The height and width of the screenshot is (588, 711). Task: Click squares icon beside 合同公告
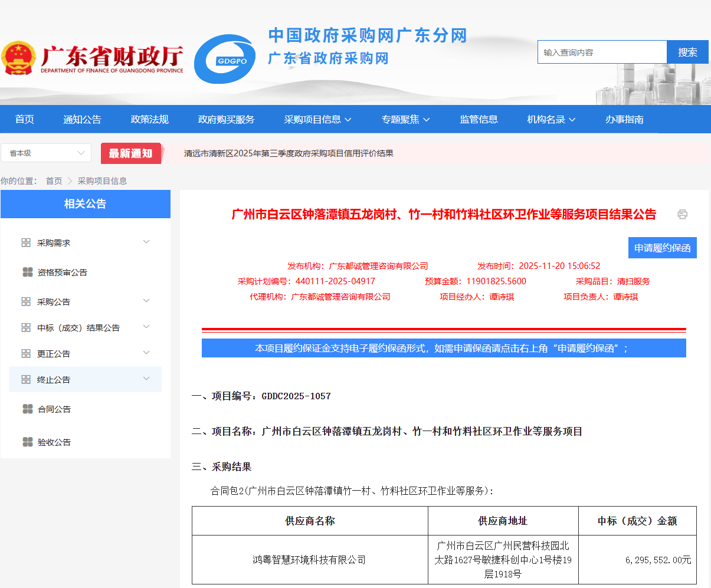click(27, 409)
